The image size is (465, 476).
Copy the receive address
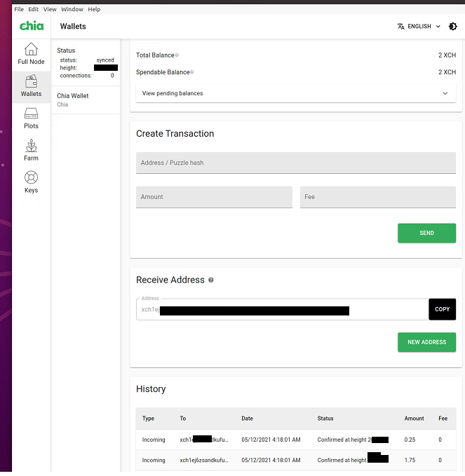pos(443,309)
